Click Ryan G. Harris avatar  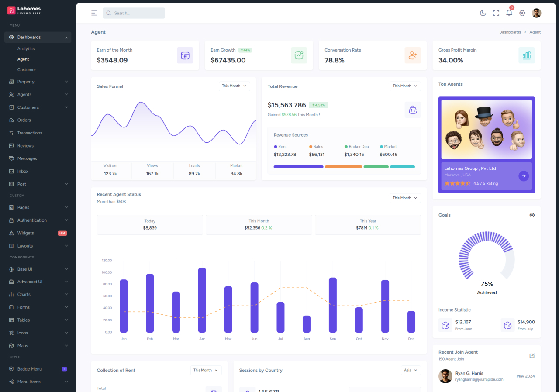[x=445, y=376]
